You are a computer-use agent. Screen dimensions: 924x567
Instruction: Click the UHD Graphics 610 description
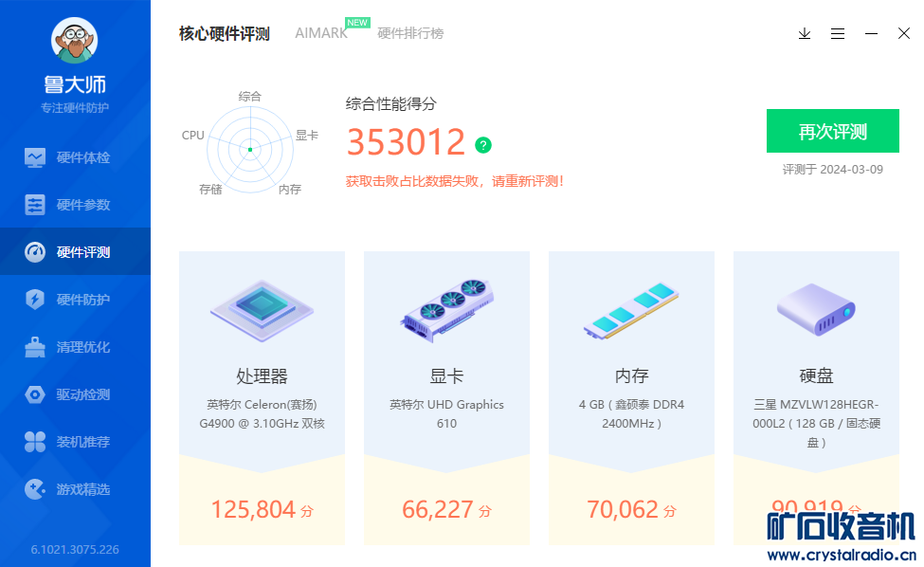[446, 414]
